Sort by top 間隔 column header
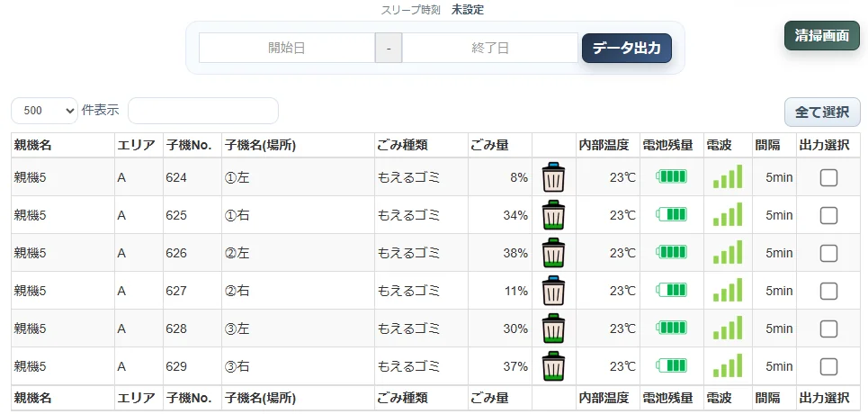This screenshot has width=868, height=414. pos(774,145)
